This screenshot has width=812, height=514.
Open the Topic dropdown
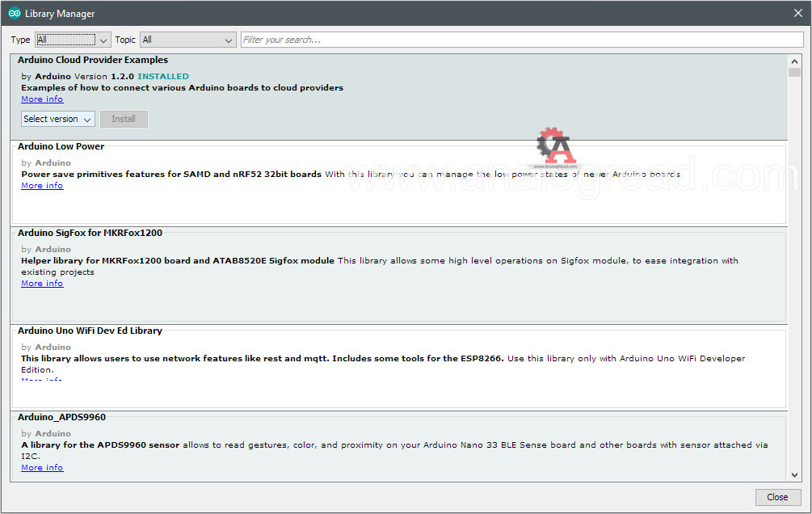point(188,40)
